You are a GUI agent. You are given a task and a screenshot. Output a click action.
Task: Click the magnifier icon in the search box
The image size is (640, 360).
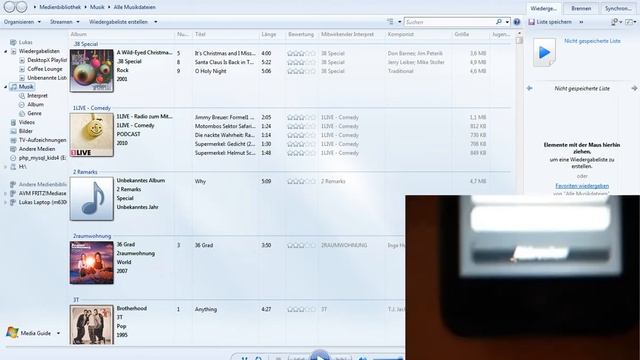(x=499, y=22)
